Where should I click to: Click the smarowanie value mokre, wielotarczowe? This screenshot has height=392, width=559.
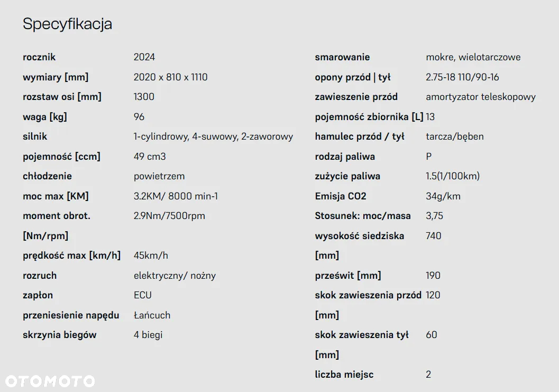[473, 57]
